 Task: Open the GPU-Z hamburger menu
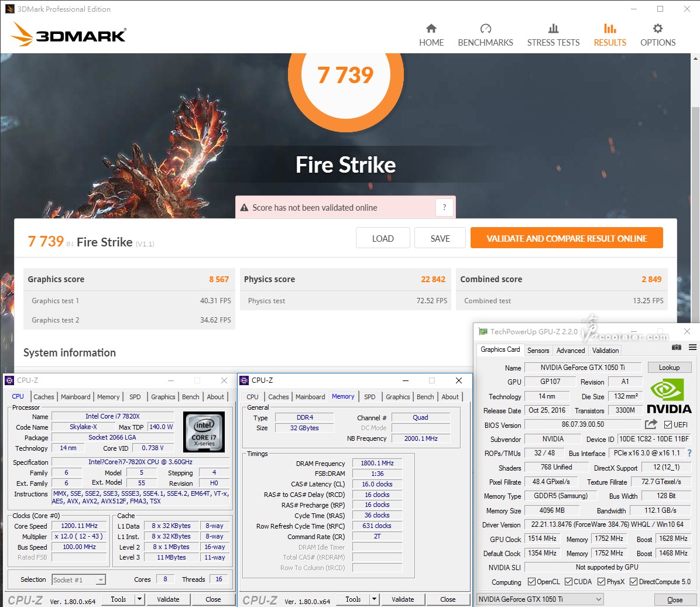click(x=692, y=347)
